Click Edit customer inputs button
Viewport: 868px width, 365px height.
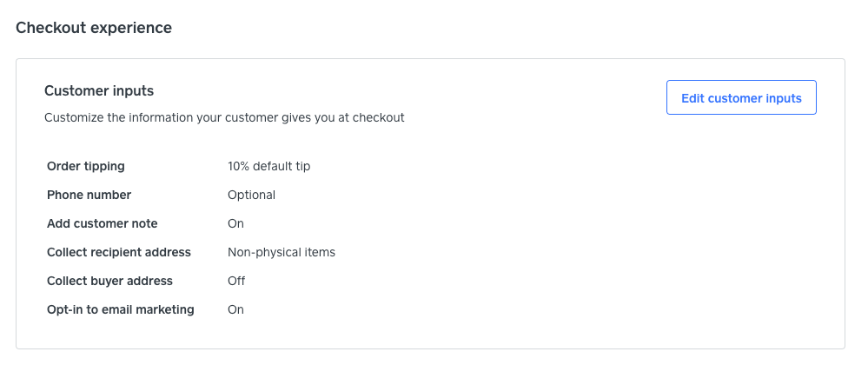click(x=741, y=98)
